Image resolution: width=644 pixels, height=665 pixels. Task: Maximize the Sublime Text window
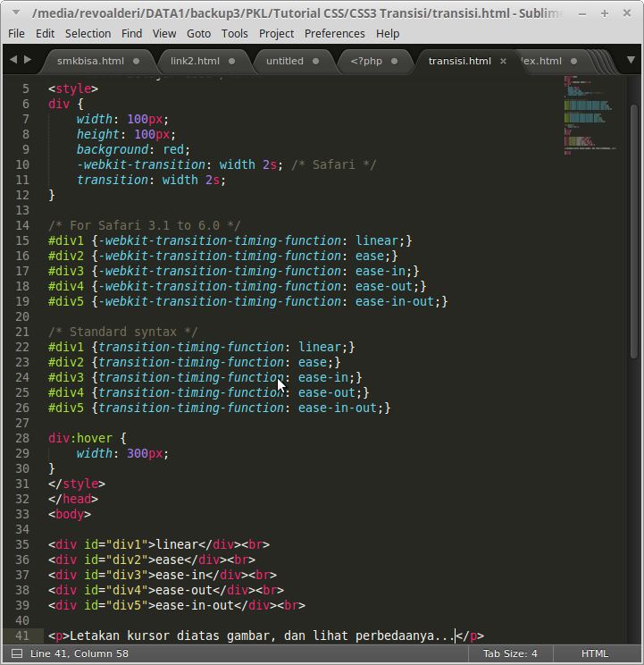(605, 14)
